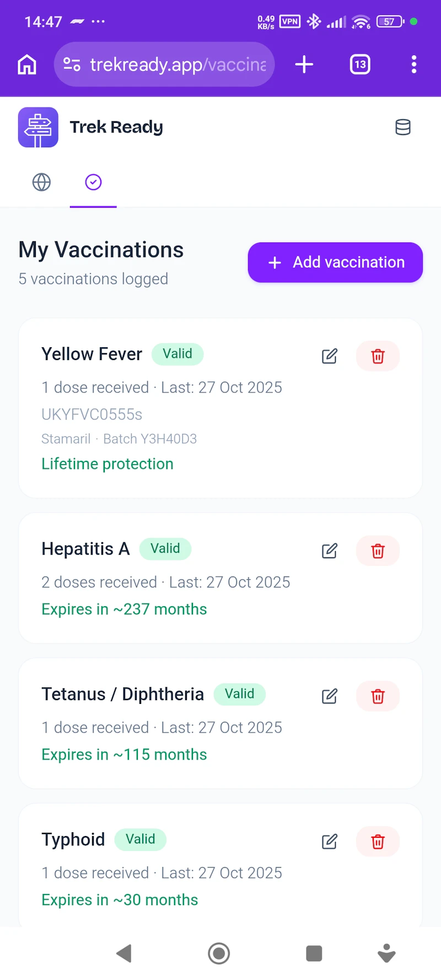Open the browser three-dot menu

[414, 64]
